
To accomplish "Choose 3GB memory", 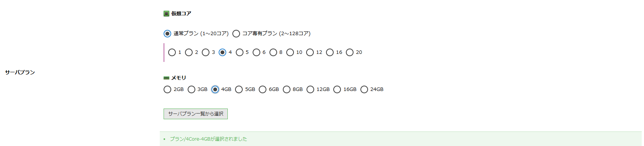I will (191, 89).
